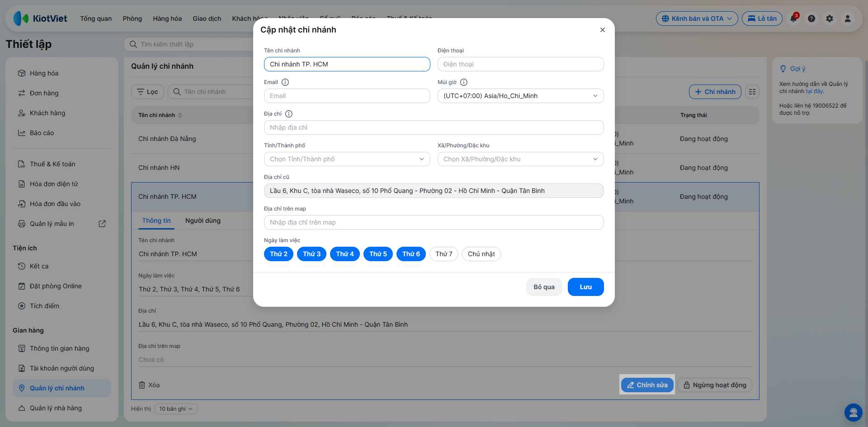Click the Xóa trash icon
The height and width of the screenshot is (427, 868).
pos(142,385)
